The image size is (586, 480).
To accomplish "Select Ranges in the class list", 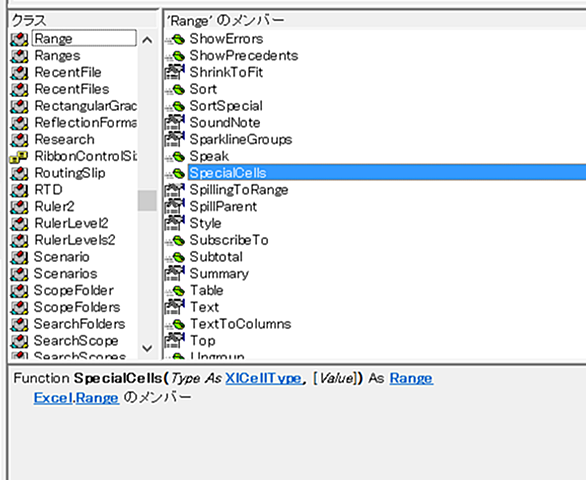I will pyautogui.click(x=57, y=56).
